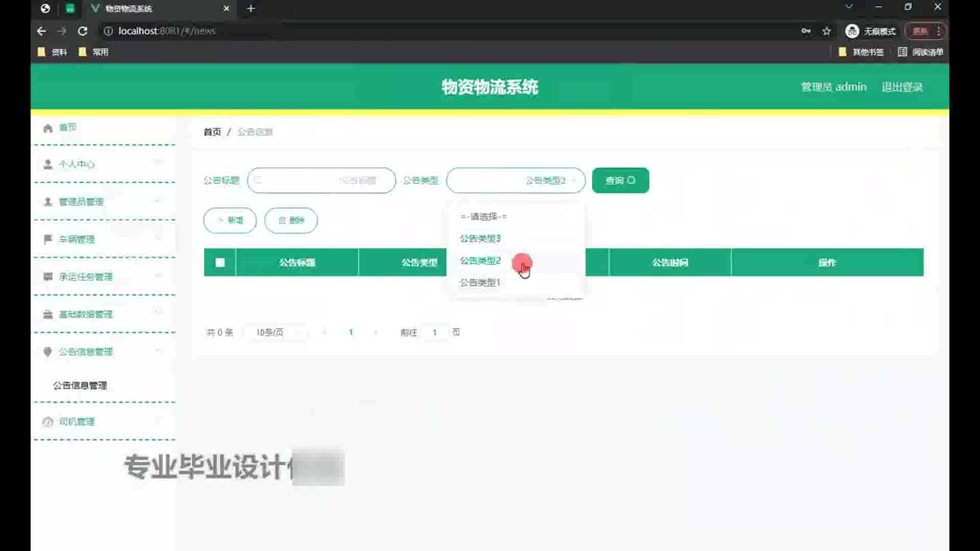Screen dimensions: 980x551
Task: Reload the page with refresh icon
Action: 83,31
